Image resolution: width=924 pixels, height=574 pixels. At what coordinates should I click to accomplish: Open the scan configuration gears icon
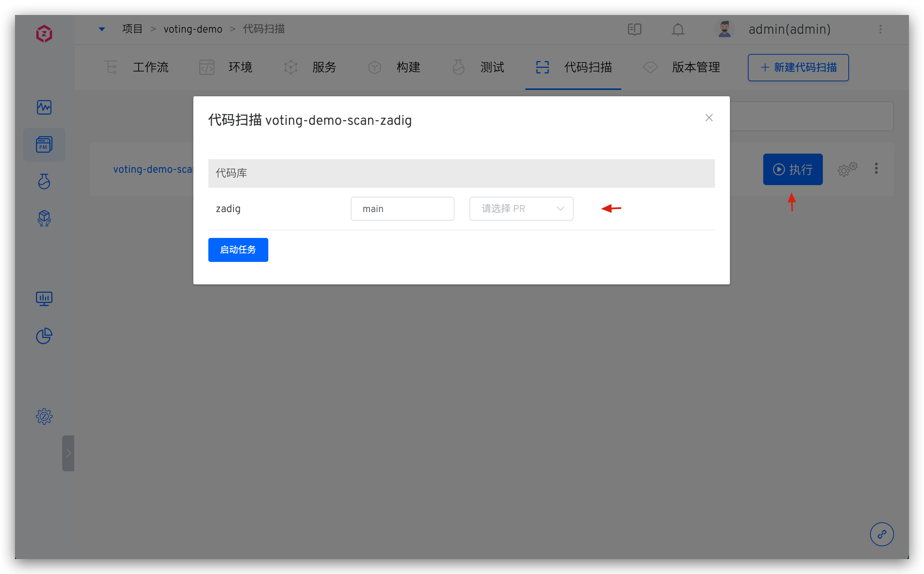(x=847, y=169)
